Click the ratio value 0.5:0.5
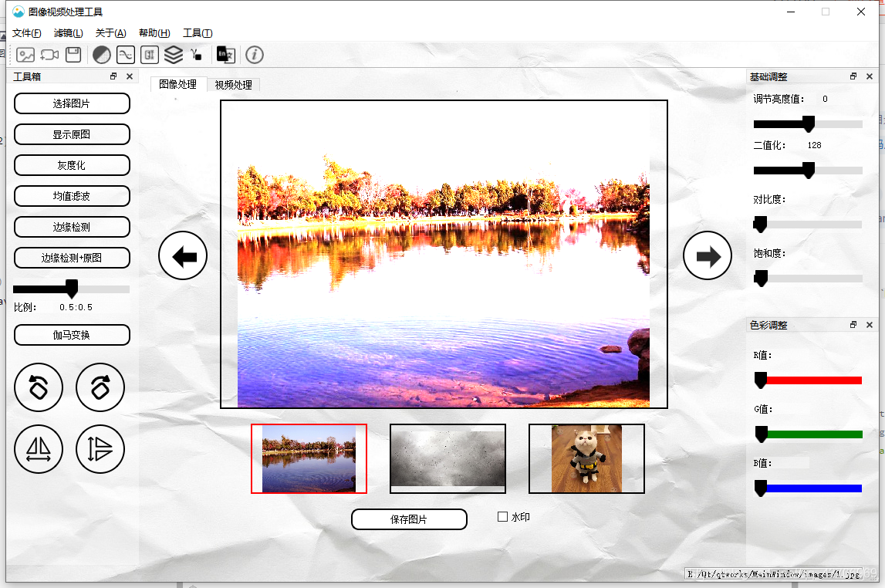The width and height of the screenshot is (885, 588). tap(76, 308)
